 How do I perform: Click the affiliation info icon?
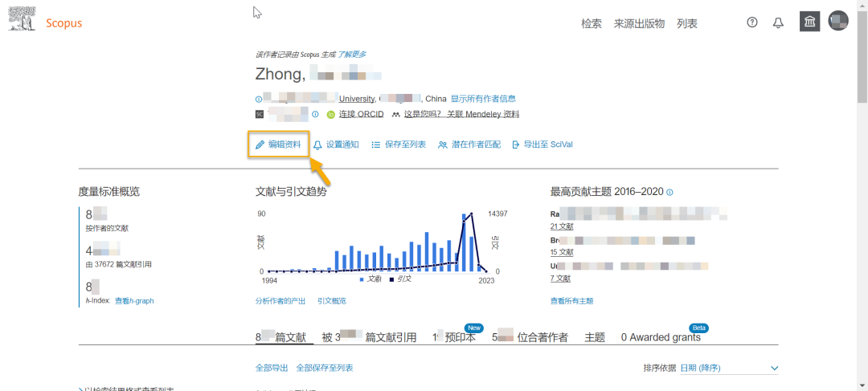click(258, 100)
